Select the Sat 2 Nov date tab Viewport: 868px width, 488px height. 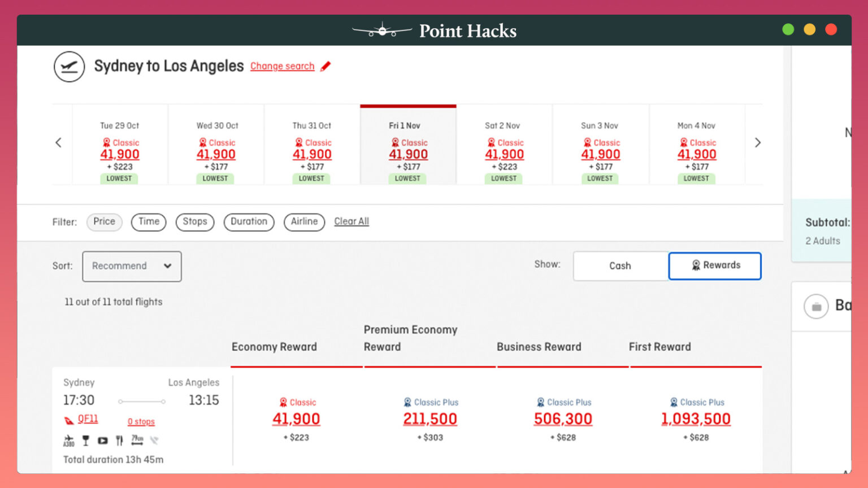tap(504, 144)
